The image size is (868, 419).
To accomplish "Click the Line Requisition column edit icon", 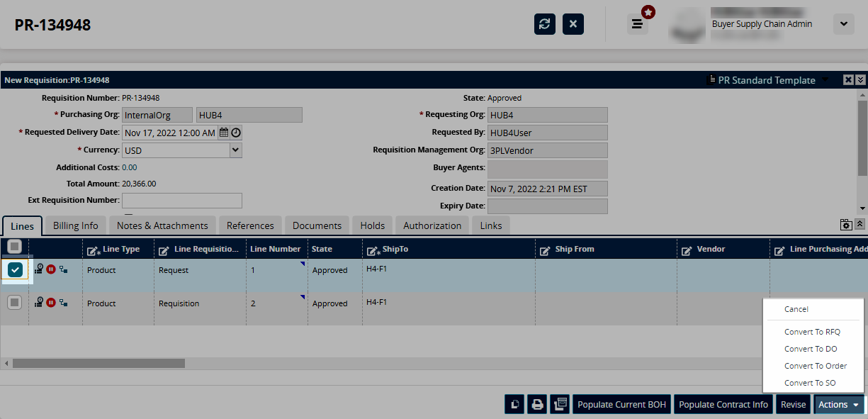I will click(164, 250).
